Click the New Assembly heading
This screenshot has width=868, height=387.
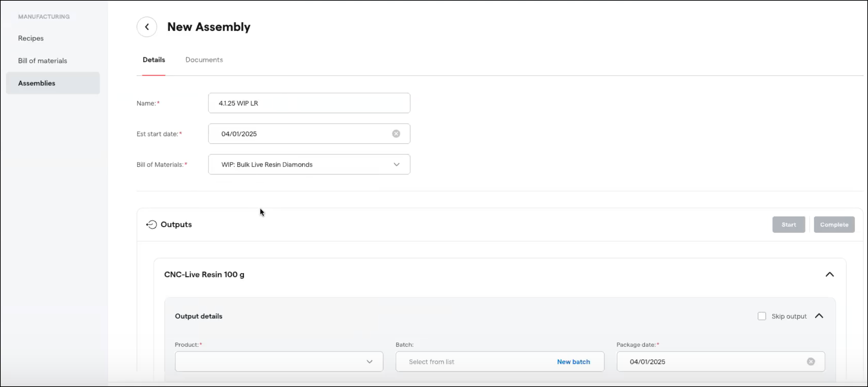(x=208, y=27)
